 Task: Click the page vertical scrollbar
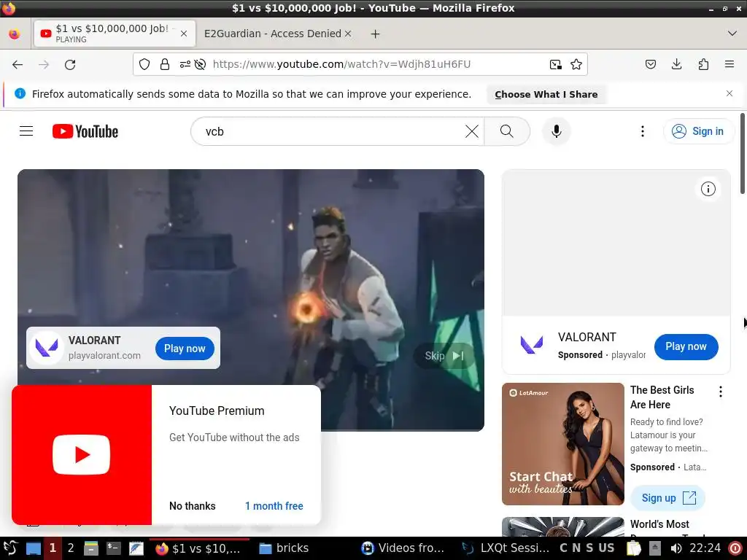tap(742, 153)
